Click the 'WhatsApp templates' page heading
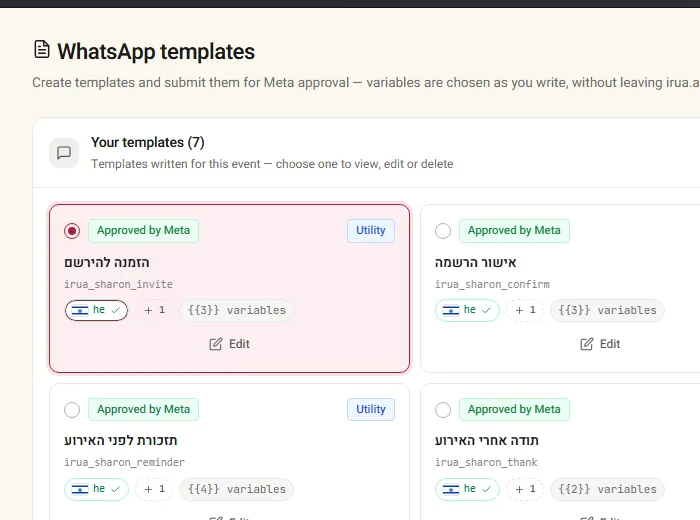This screenshot has width=700, height=520. 156,51
